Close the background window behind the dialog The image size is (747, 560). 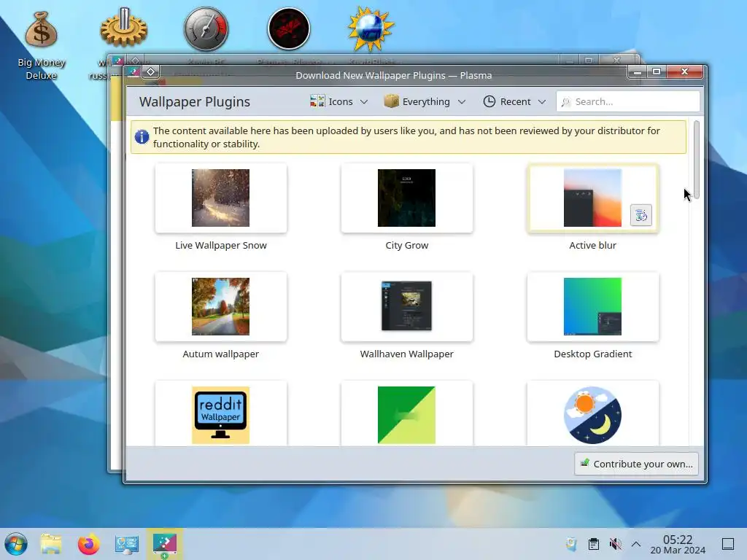coord(616,60)
